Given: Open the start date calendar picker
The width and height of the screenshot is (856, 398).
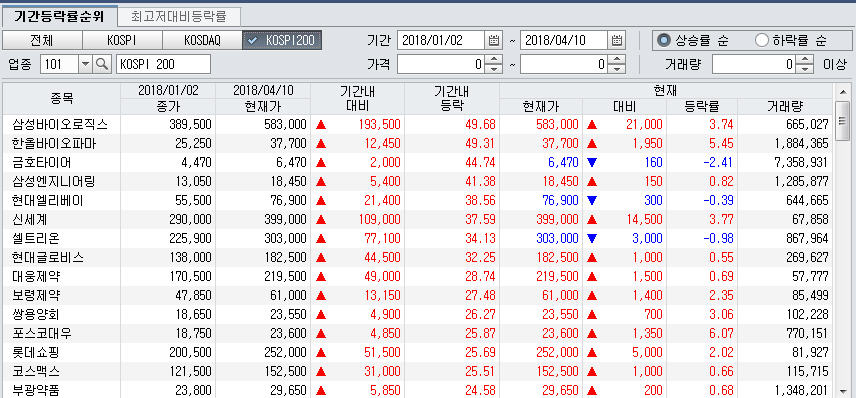Looking at the screenshot, I should coord(493,40).
